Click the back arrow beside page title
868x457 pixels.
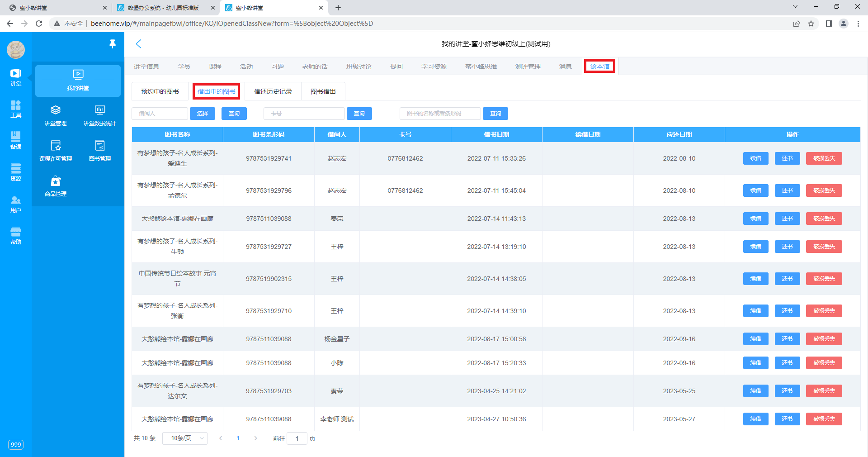[x=139, y=44]
